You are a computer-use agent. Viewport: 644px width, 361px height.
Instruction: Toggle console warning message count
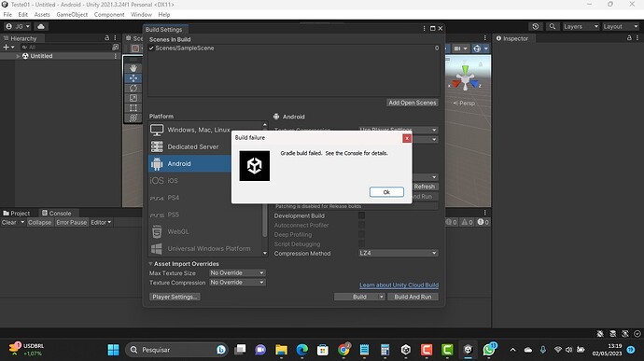click(467, 222)
